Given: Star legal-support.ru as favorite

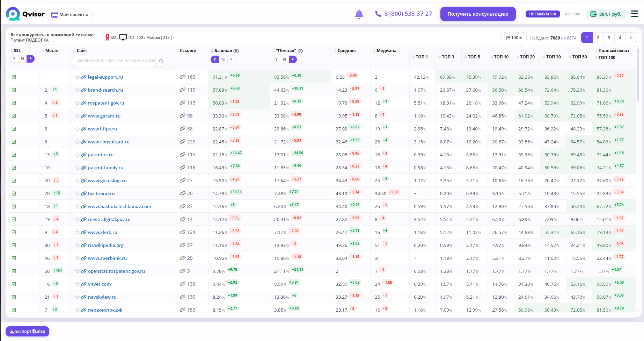Looking at the screenshot, I should pyautogui.click(x=77, y=77).
